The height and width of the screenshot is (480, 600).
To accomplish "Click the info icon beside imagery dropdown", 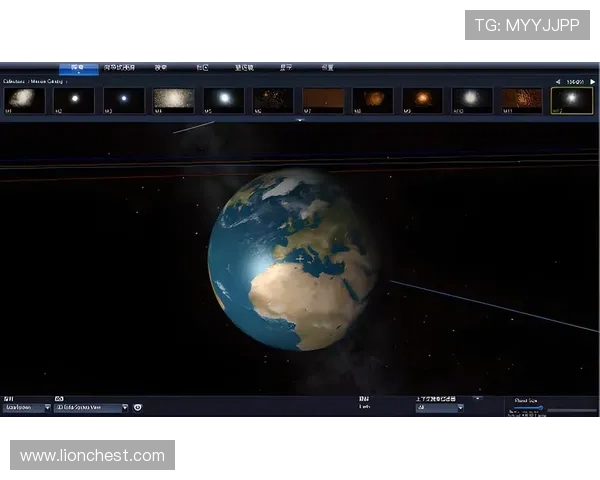I will pos(138,407).
